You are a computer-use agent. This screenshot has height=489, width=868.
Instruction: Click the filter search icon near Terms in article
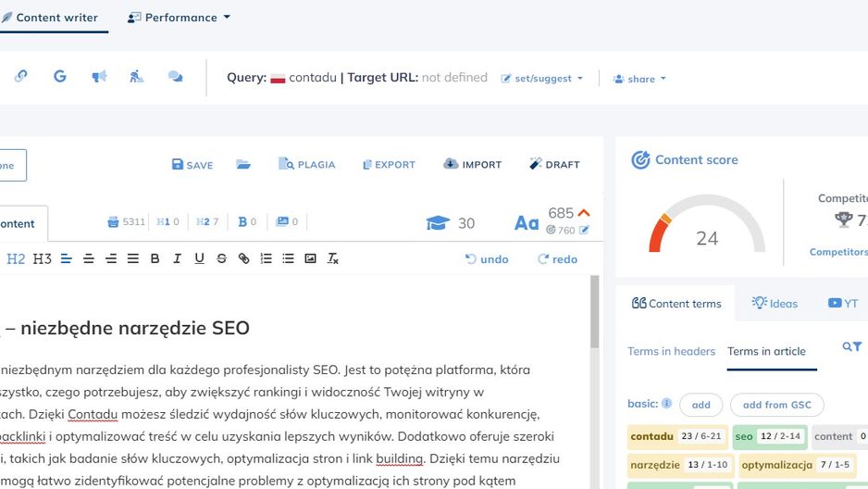(852, 346)
